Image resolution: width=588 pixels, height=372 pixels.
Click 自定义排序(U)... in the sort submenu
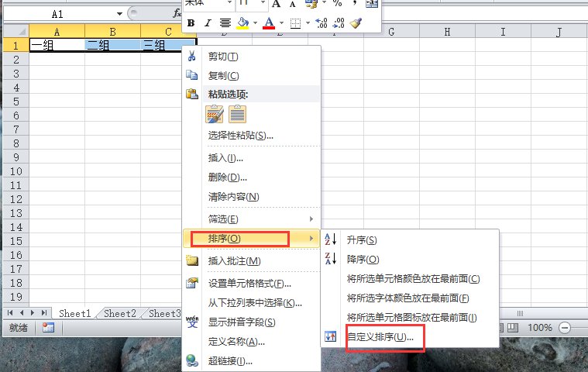tap(380, 337)
